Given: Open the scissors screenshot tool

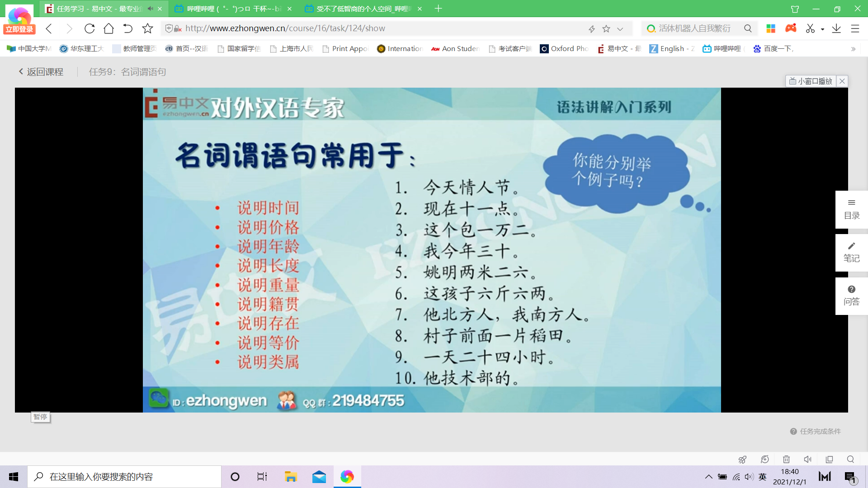Looking at the screenshot, I should click(810, 28).
